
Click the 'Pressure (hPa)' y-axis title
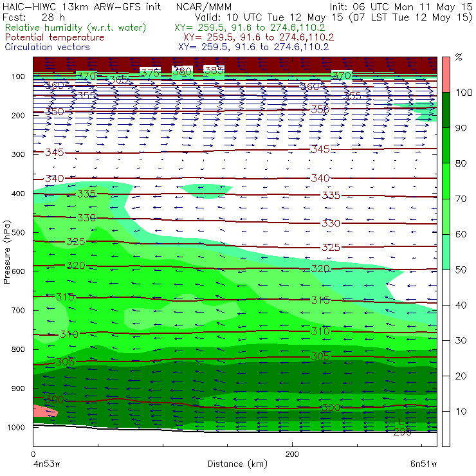pos(6,252)
